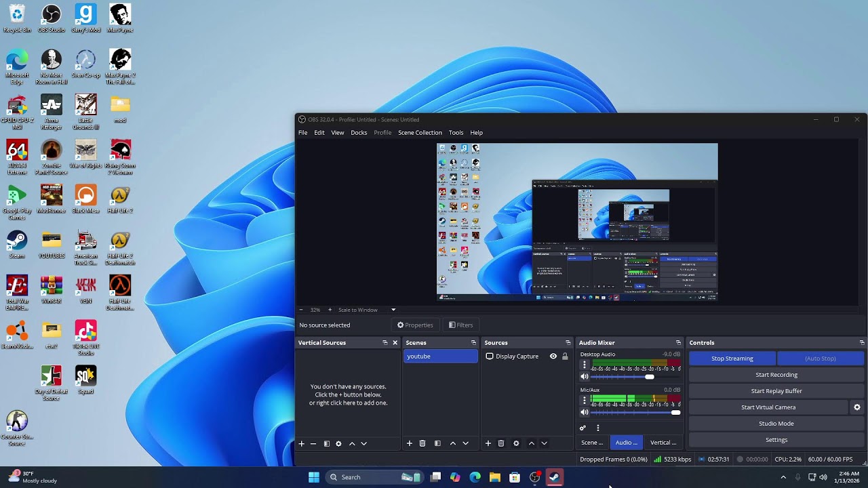Add a vertical source with plus icon
The image size is (868, 488).
[x=302, y=443]
